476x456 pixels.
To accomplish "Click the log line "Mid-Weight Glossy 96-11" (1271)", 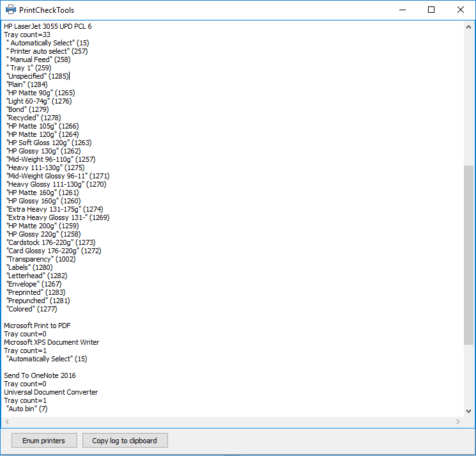I will (58, 176).
